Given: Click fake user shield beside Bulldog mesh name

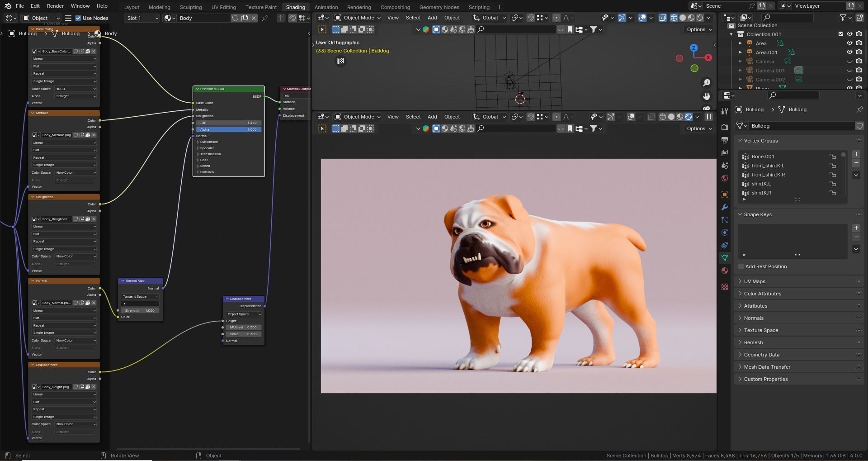Looking at the screenshot, I should click(x=859, y=126).
